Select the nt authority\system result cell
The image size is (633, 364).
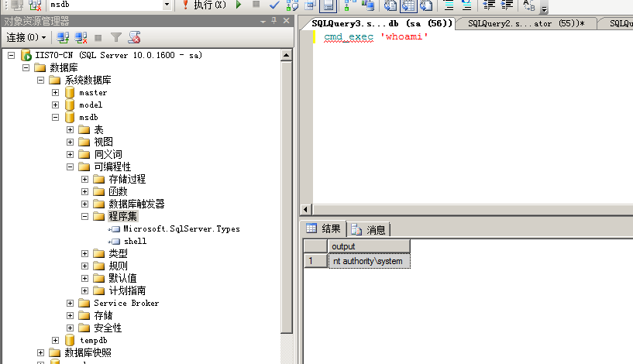click(x=368, y=262)
